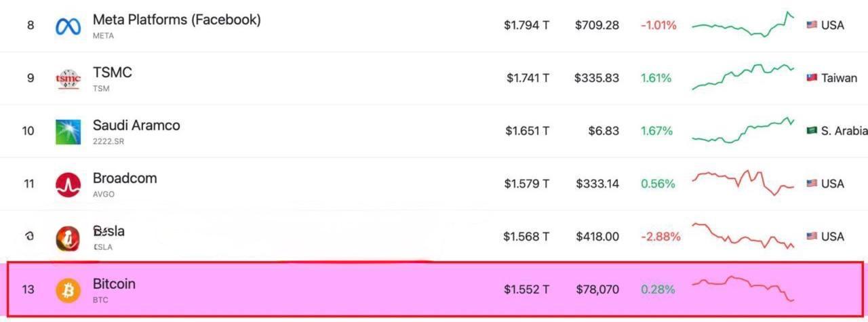Click Bitcoin's $1.552 T market cap
The width and height of the screenshot is (868, 322).
(526, 289)
